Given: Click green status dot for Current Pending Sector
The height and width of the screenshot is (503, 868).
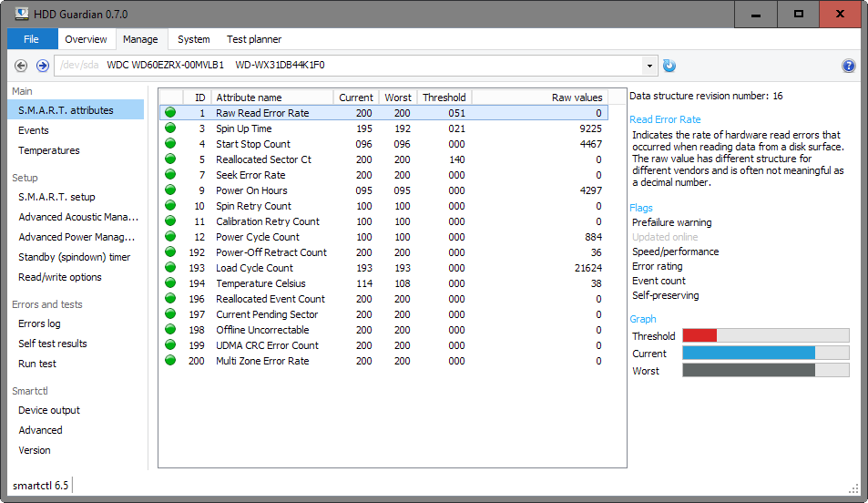Looking at the screenshot, I should click(170, 314).
